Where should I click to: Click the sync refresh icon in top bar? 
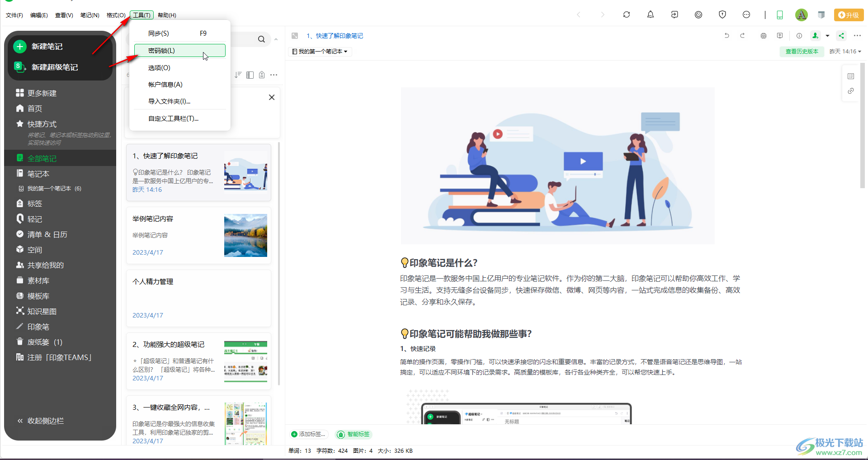(x=627, y=15)
